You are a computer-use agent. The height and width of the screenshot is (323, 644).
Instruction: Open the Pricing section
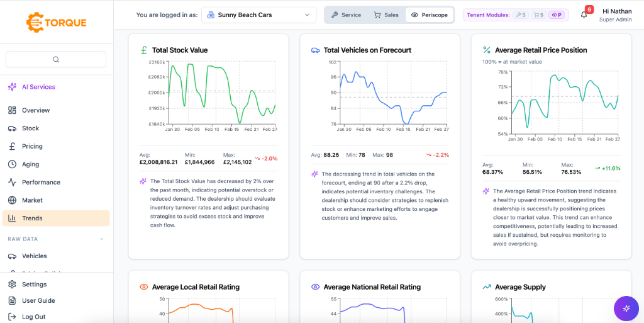[56, 146]
